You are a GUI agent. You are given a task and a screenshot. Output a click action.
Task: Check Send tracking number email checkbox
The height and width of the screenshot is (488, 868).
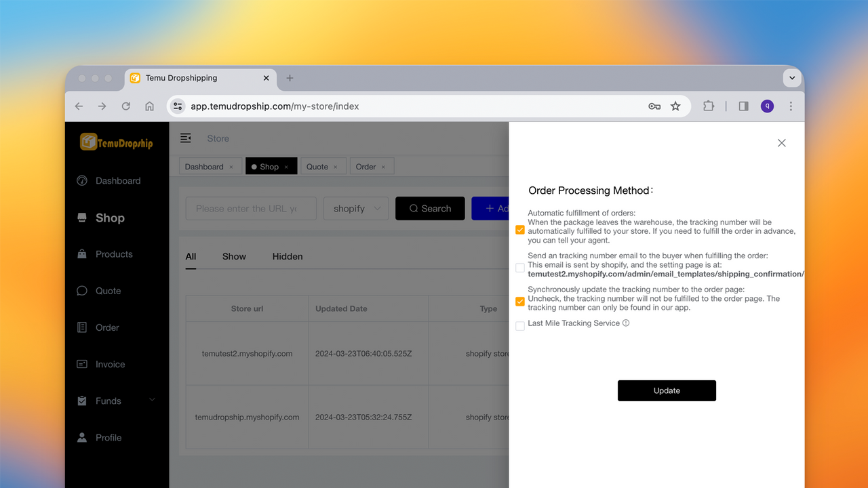coord(520,268)
